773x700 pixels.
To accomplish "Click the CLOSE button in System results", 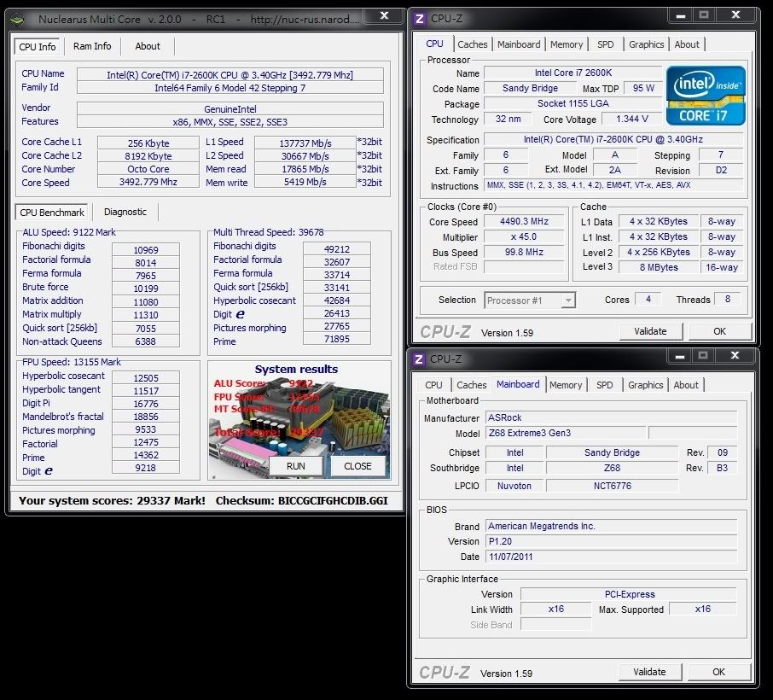I will click(357, 466).
